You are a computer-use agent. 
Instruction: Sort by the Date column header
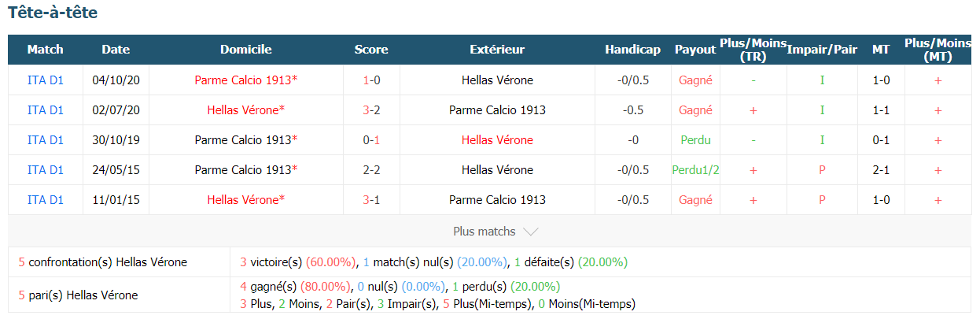pyautogui.click(x=116, y=50)
